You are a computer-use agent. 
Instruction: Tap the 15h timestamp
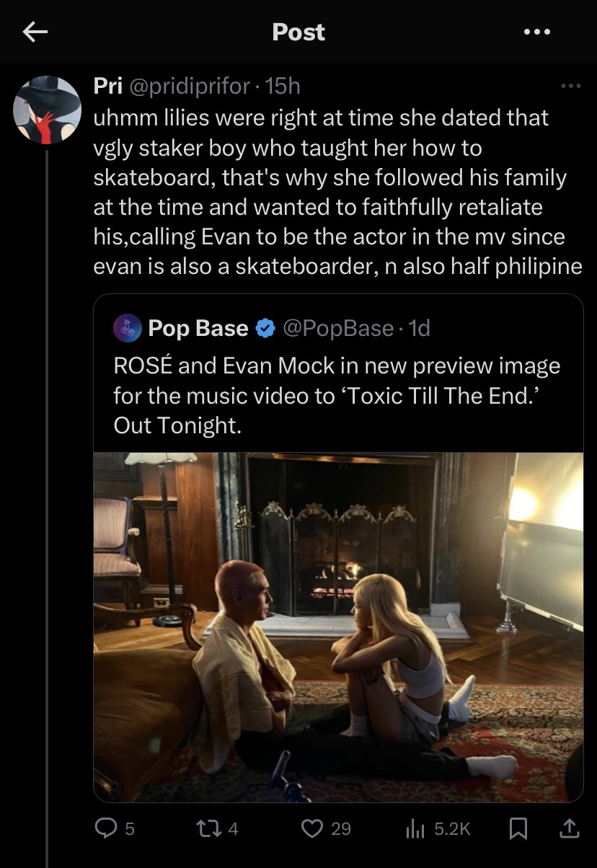coord(282,87)
